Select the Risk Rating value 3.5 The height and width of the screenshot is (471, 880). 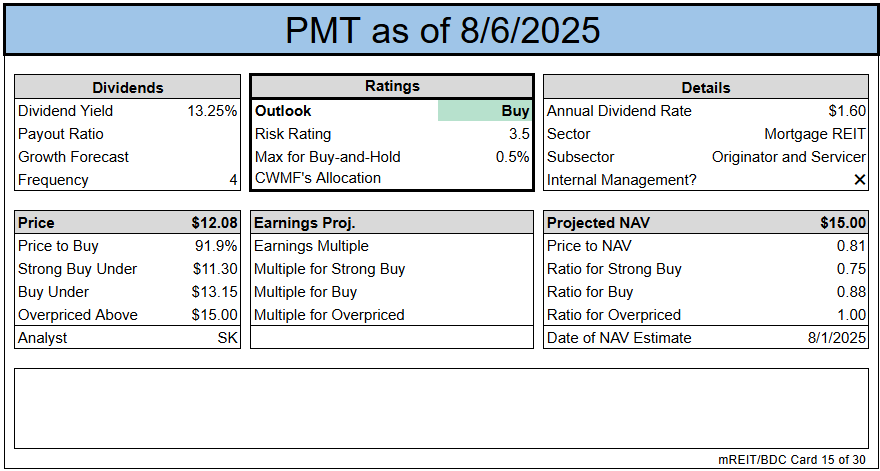tap(517, 134)
